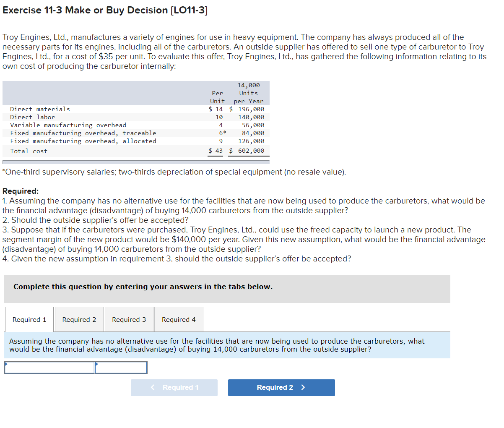This screenshot has height=428, width=504.
Task: Click requirement 4 text on new assumption
Action: pos(177,259)
